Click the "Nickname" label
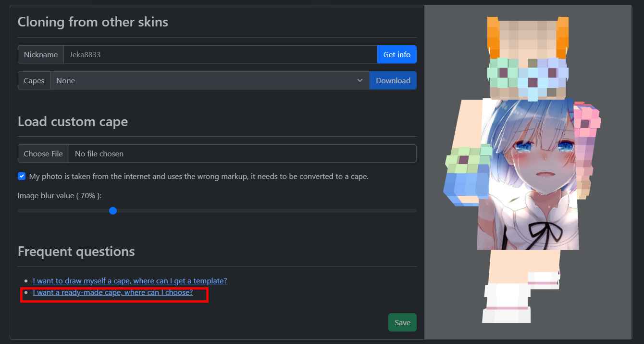Image resolution: width=644 pixels, height=344 pixels. click(x=41, y=54)
